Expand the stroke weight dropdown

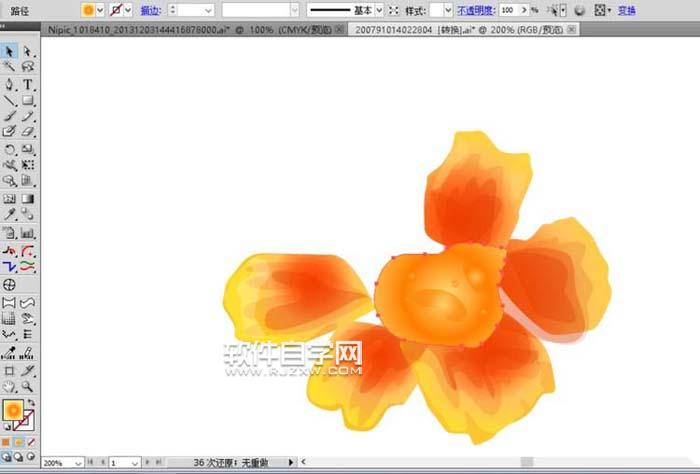click(x=209, y=10)
